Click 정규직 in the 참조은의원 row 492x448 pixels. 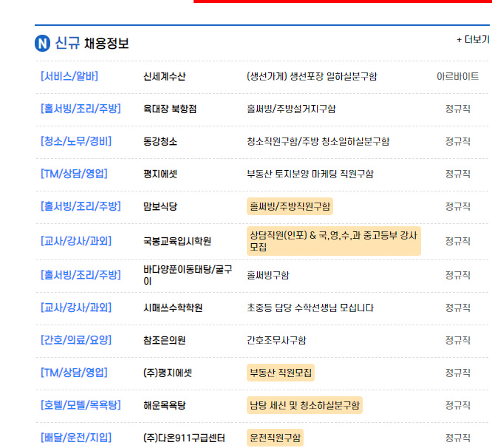coord(458,340)
